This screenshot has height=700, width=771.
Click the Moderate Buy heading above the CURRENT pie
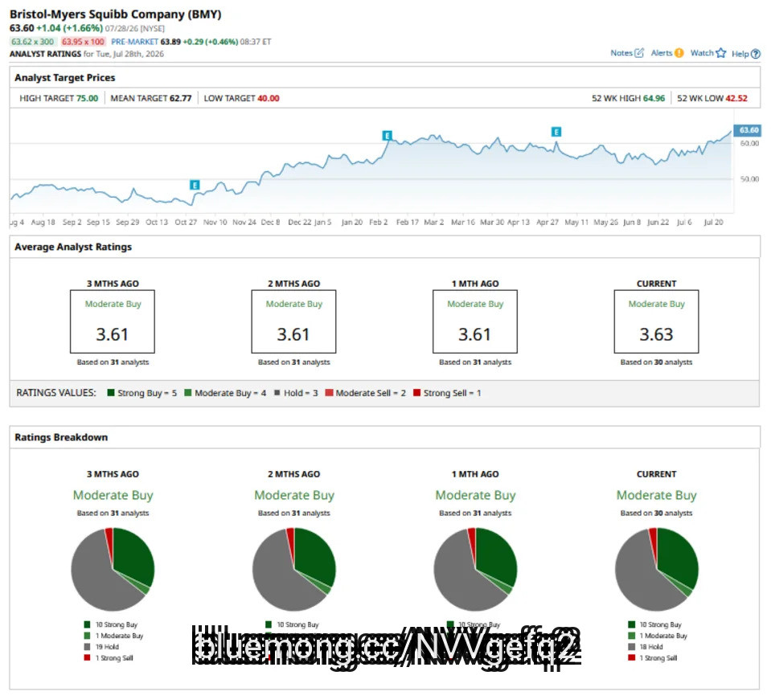click(x=656, y=495)
